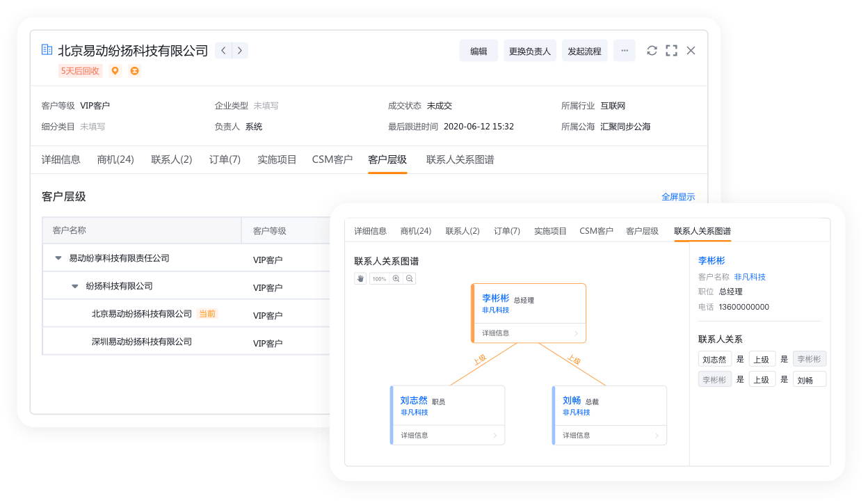
Task: Collapse the 纷扬科技有限公司 tree node
Action: coord(75,286)
